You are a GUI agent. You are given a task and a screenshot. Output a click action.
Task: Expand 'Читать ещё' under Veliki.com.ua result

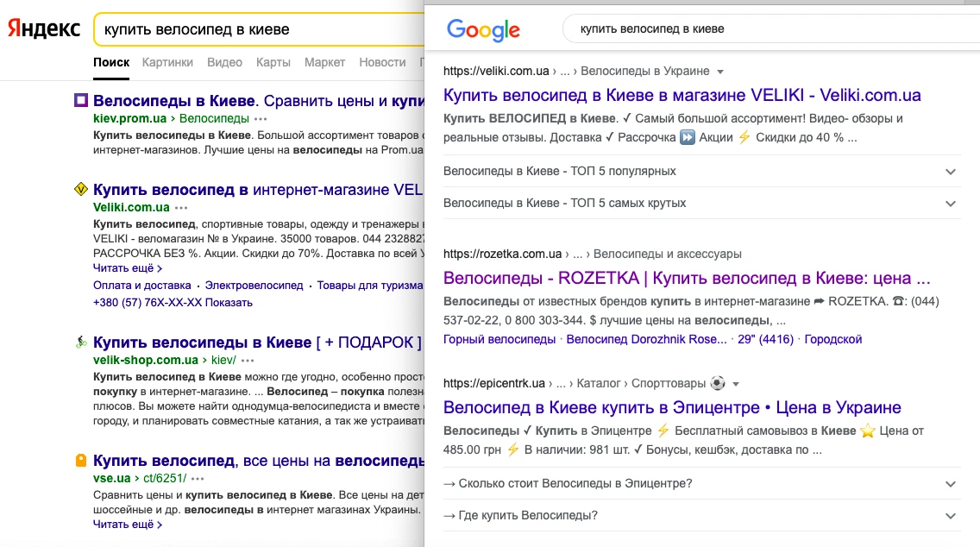(x=128, y=268)
